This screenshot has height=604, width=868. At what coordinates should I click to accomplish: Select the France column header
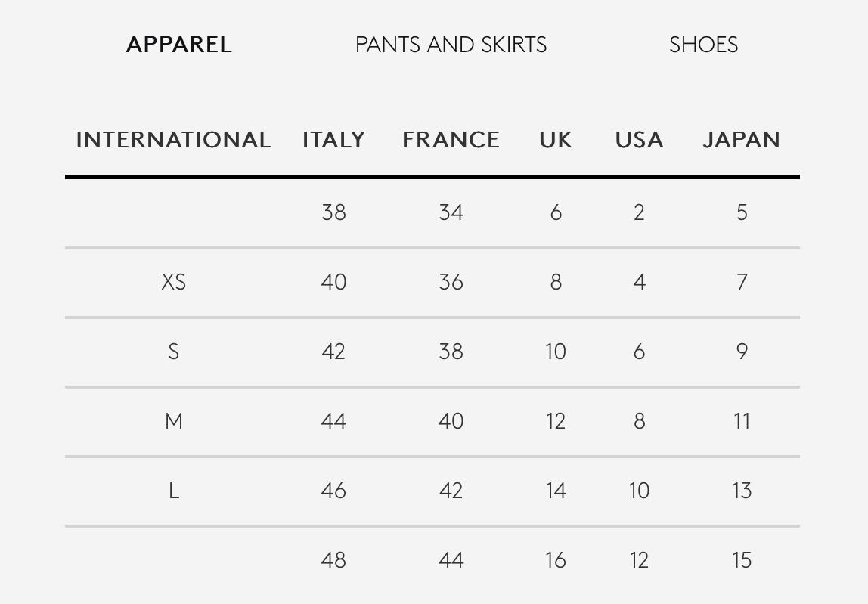pos(451,140)
